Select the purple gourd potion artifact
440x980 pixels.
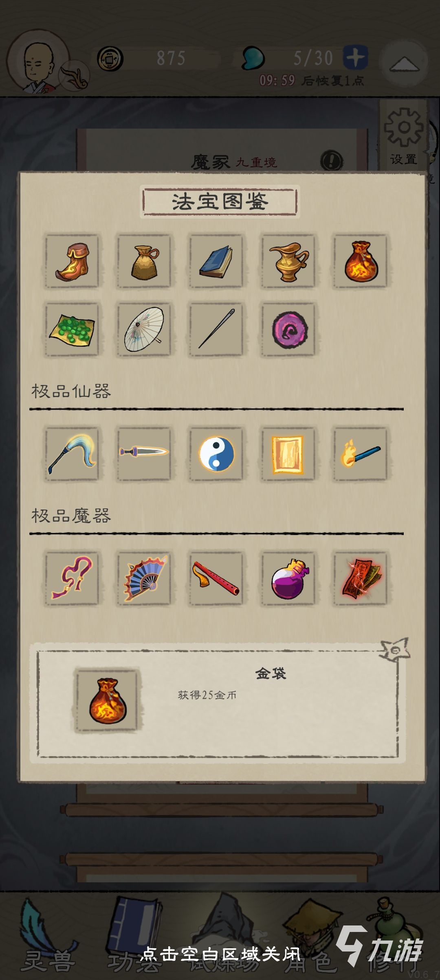pos(288,579)
